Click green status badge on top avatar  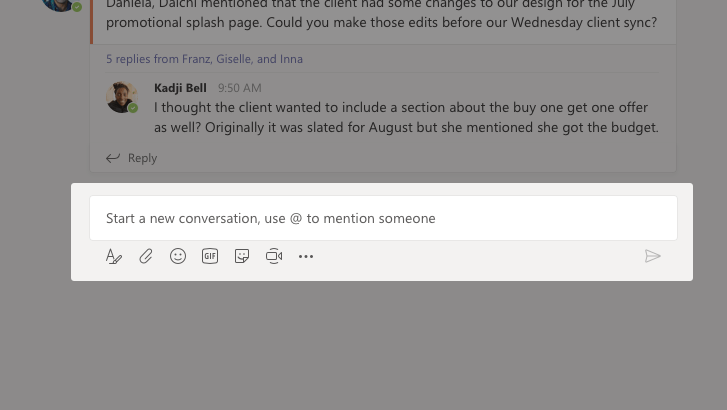(x=77, y=7)
